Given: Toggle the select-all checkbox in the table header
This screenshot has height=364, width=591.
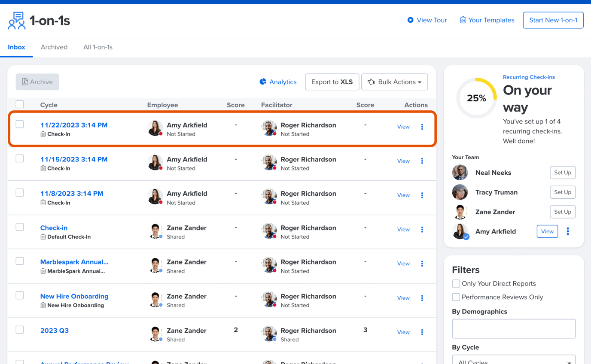Looking at the screenshot, I should [x=20, y=104].
